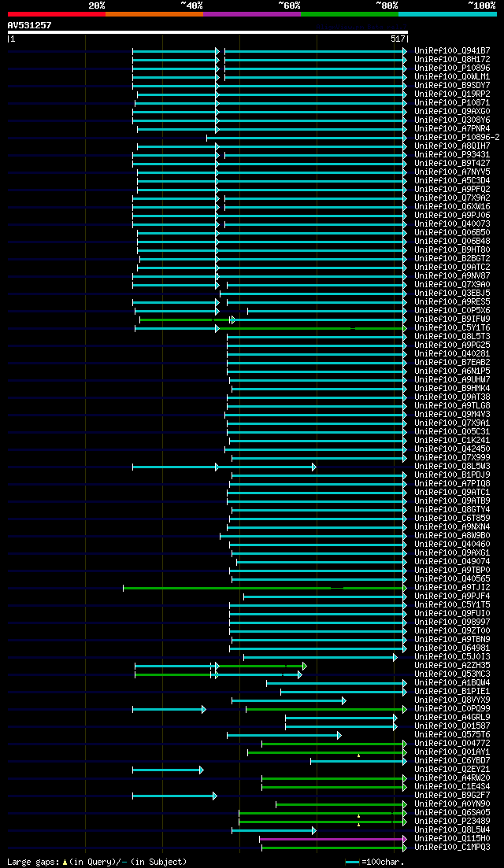Select label UniRef100_A7NYV5
The height and width of the screenshot is (868, 504).
pyautogui.click(x=453, y=172)
